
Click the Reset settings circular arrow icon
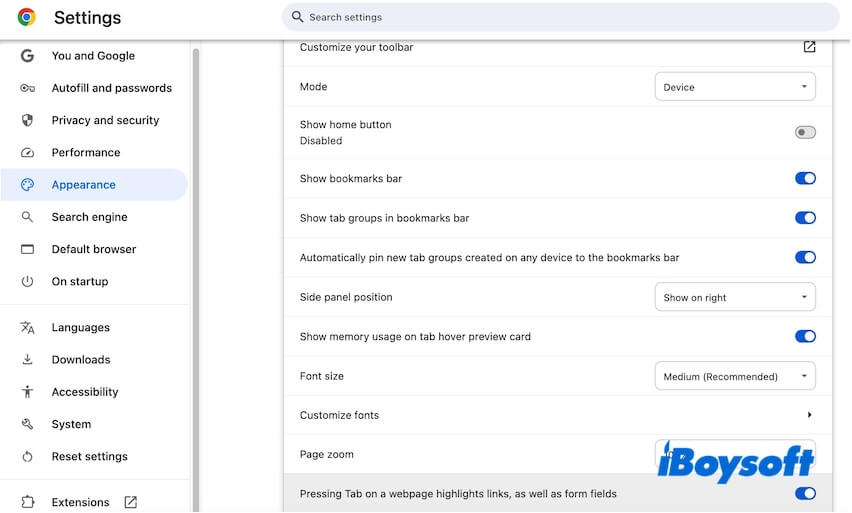[27, 456]
